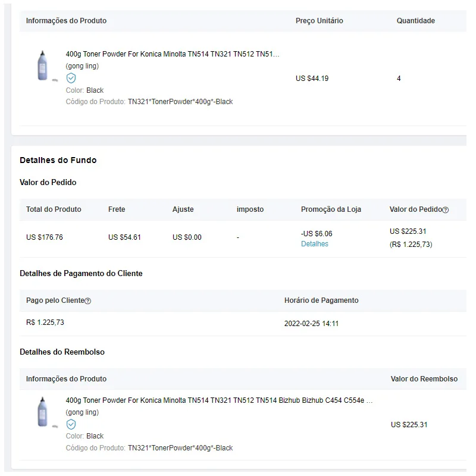The height and width of the screenshot is (476, 476).
Task: Click the -US $6.06 store promotion amount
Action: 317,234
